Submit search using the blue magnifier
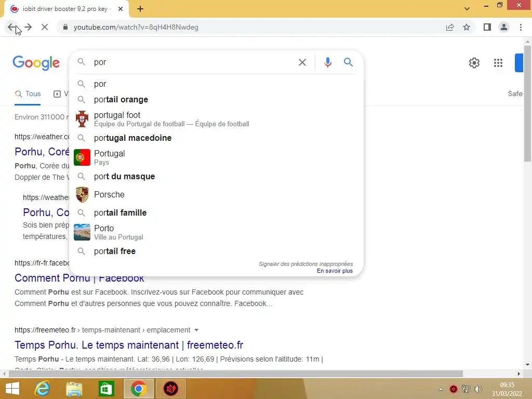This screenshot has width=532, height=399. (349, 62)
